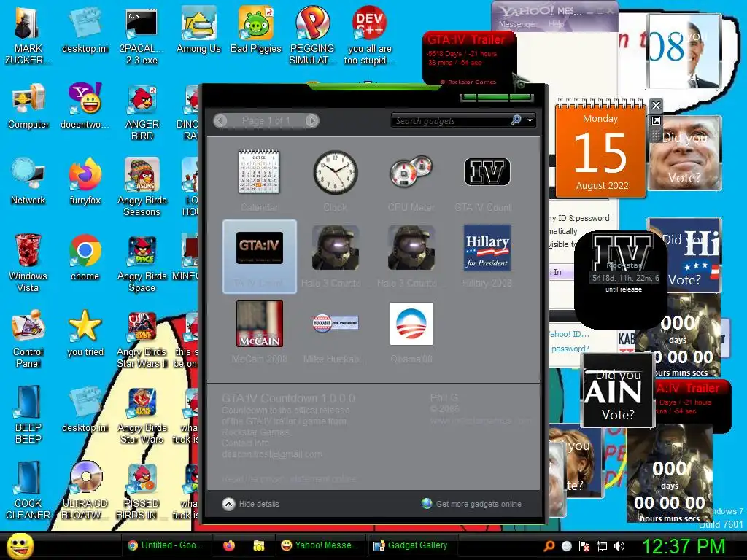The height and width of the screenshot is (560, 747).
Task: Open the MARK ZUCKER desktop icon
Action: pos(28,35)
